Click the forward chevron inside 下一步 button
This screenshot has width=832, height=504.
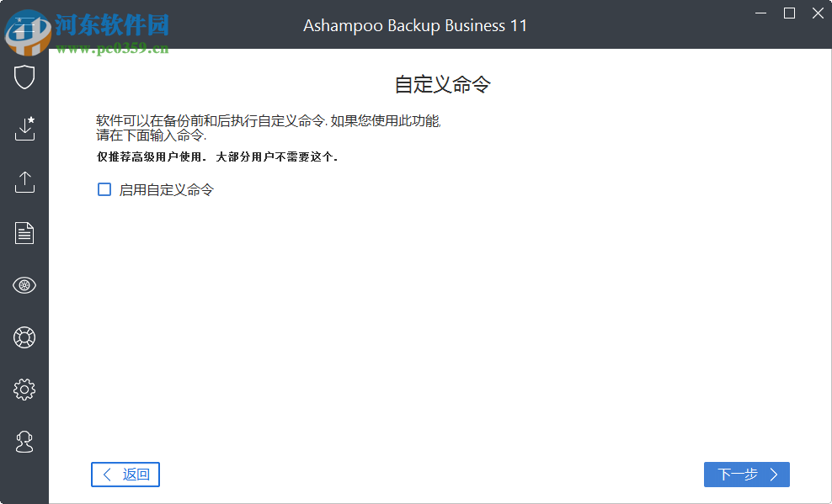pyautogui.click(x=774, y=474)
